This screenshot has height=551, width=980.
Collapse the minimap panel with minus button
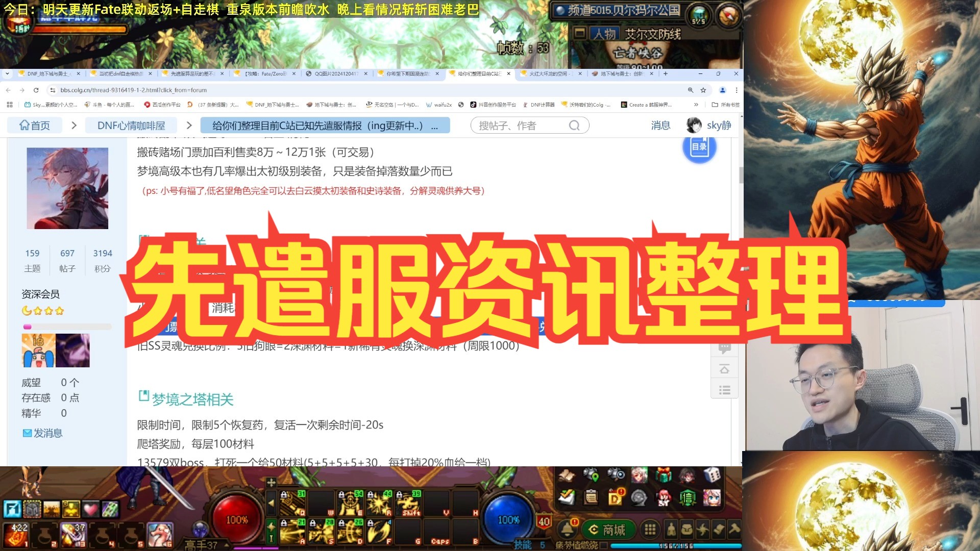(x=580, y=34)
